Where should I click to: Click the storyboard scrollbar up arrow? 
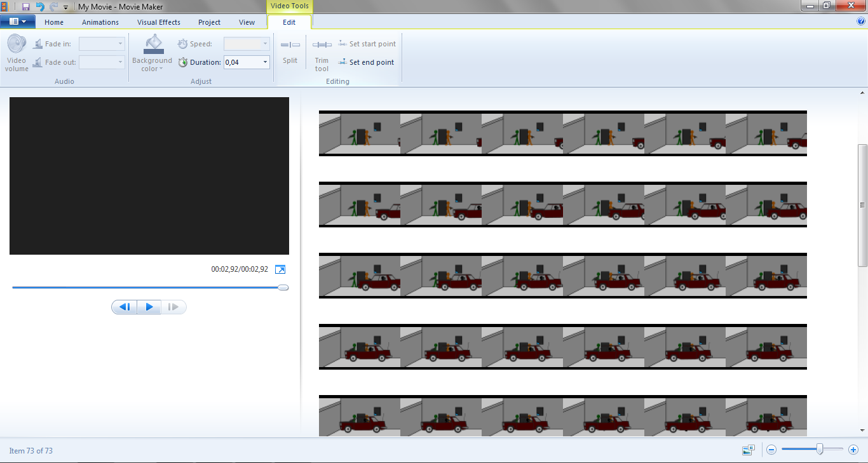click(862, 93)
